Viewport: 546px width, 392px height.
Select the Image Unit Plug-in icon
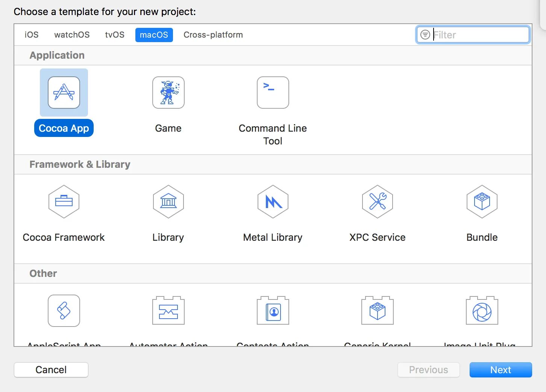coord(482,310)
